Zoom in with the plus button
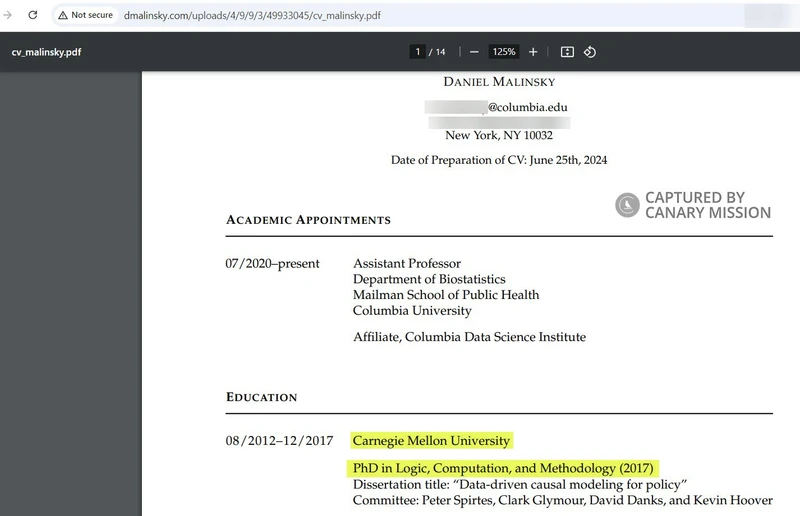Viewport: 800px width, 516px height. pos(533,52)
